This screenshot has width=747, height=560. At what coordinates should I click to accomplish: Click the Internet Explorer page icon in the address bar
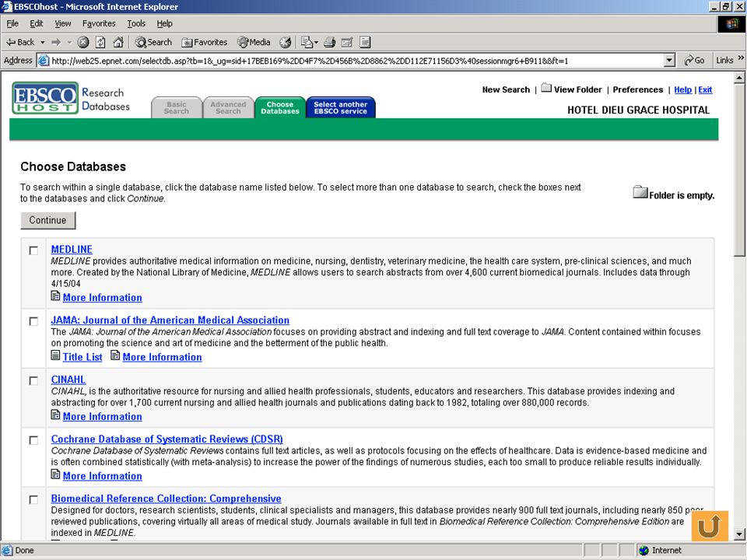click(44, 61)
